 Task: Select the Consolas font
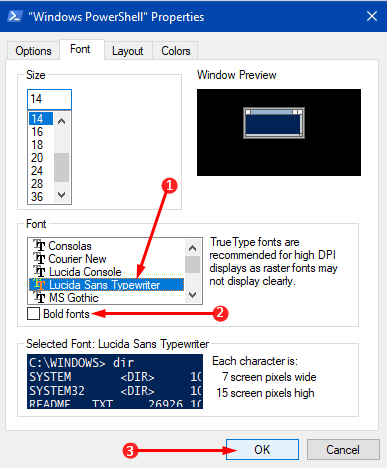[x=106, y=246]
